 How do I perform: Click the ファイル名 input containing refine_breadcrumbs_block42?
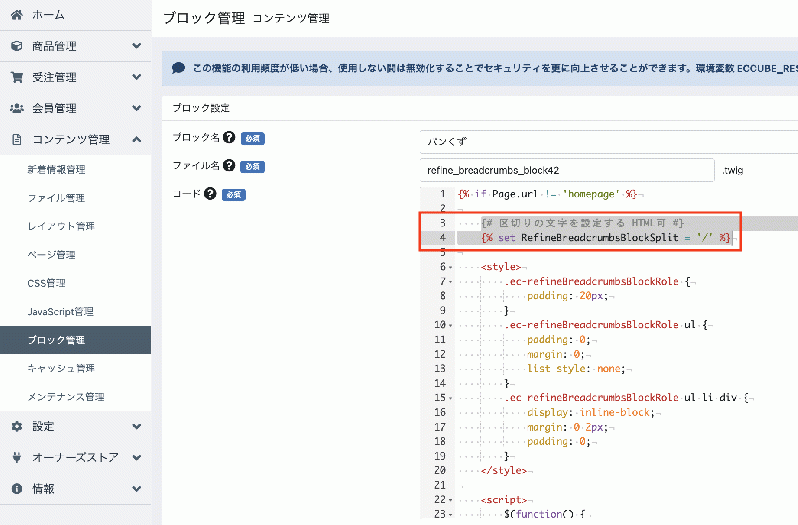pyautogui.click(x=567, y=171)
